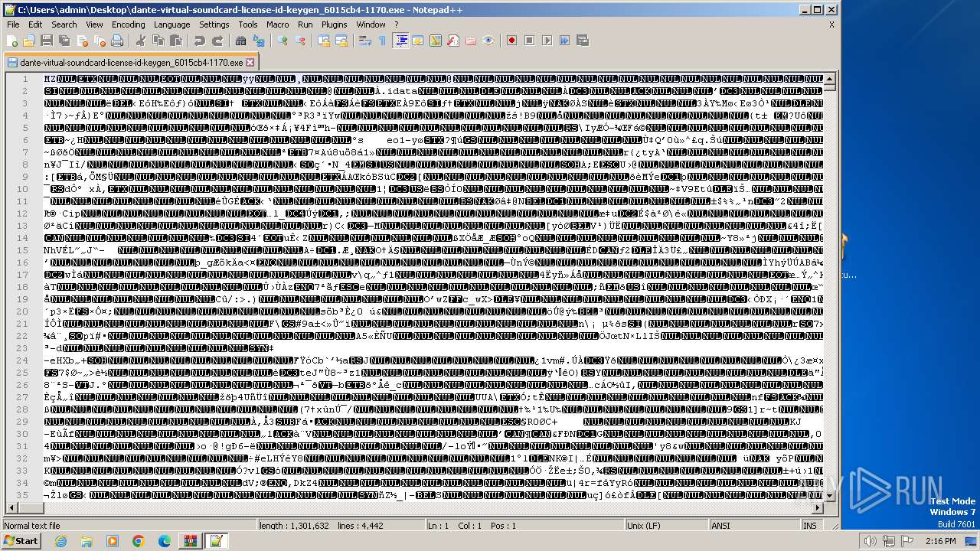Copy selection using toolbar Copy icon
This screenshot has height=551, width=980.
(x=158, y=41)
